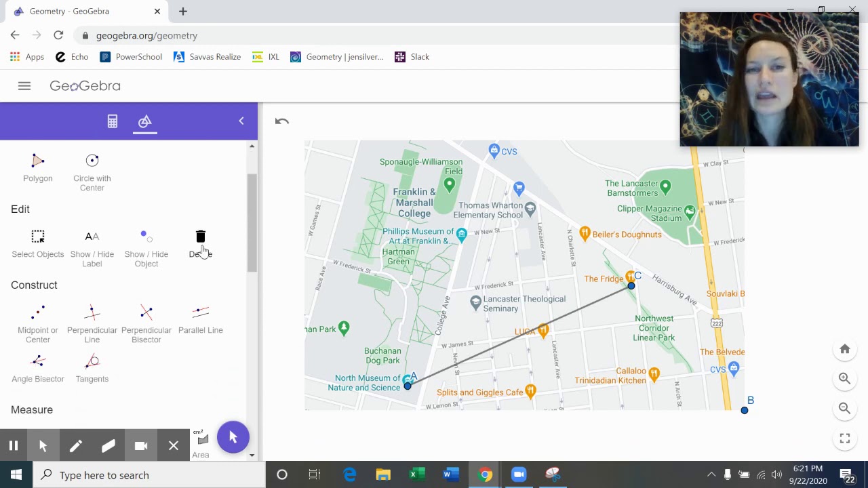Open the Savvas Realize bookmark
This screenshot has height=488, width=868.
coord(208,57)
